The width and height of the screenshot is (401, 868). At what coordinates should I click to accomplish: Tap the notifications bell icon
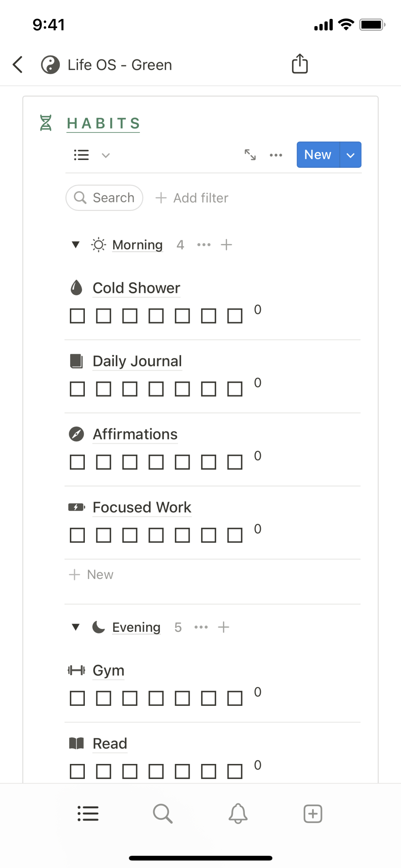point(238,813)
